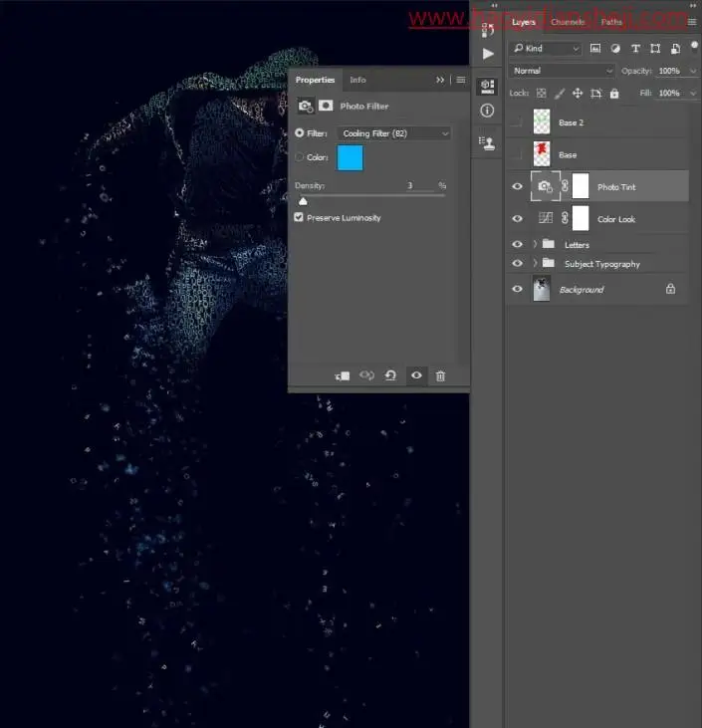Click the clip to layer icon

point(343,375)
